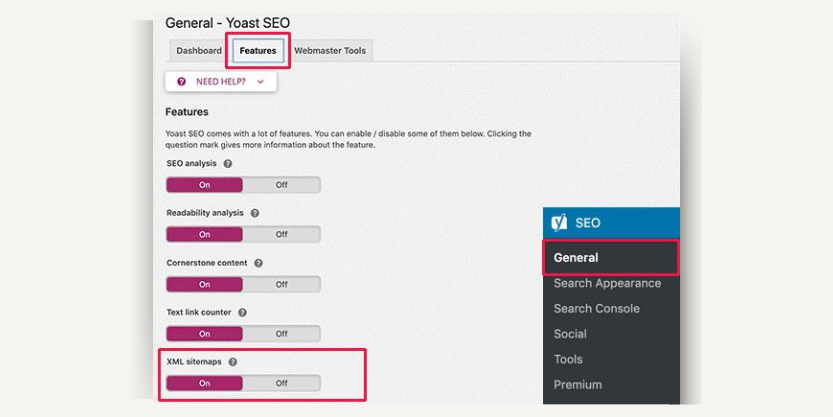
Task: Click the SEO analysis help question mark
Action: tap(228, 164)
